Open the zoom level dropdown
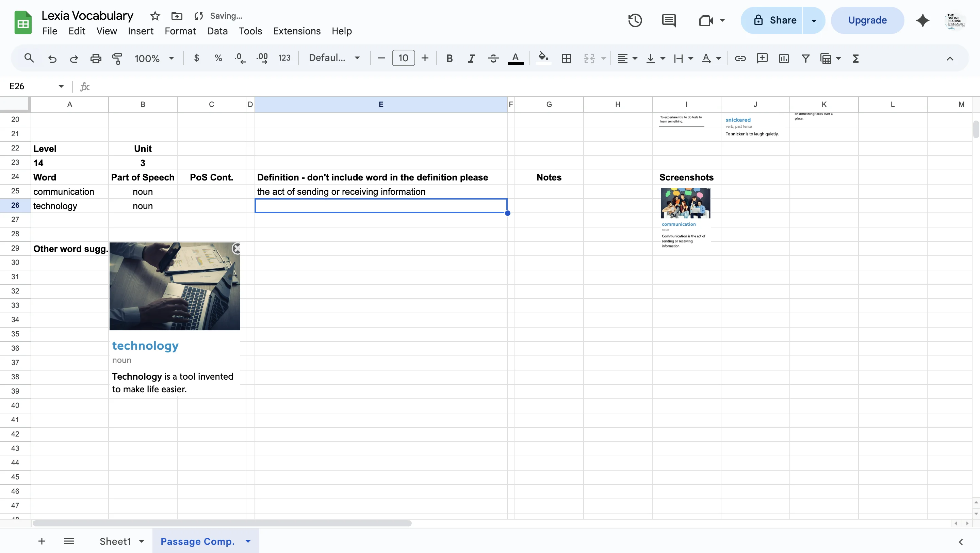The image size is (980, 553). [154, 58]
